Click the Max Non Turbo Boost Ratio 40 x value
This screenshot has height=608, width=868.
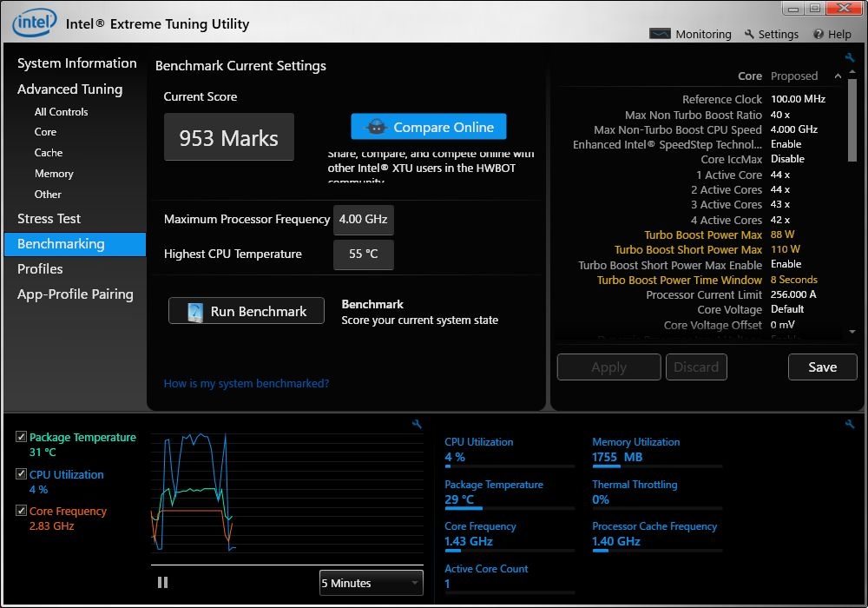(780, 116)
